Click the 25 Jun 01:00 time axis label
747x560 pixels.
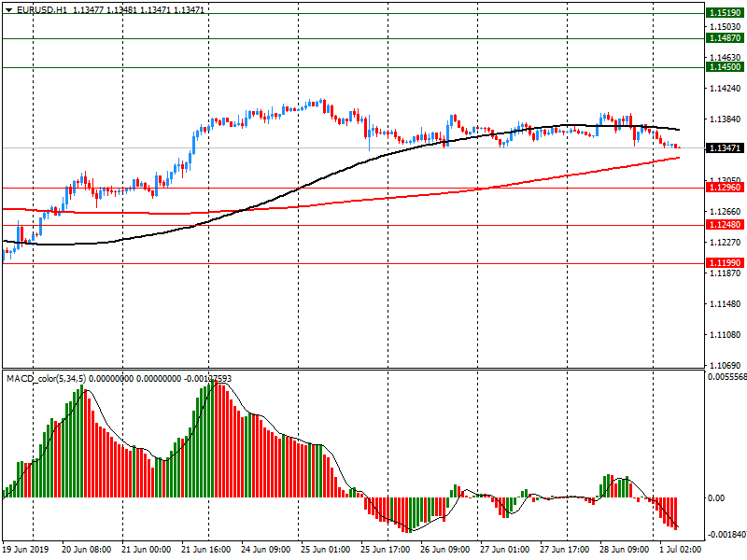coord(325,550)
